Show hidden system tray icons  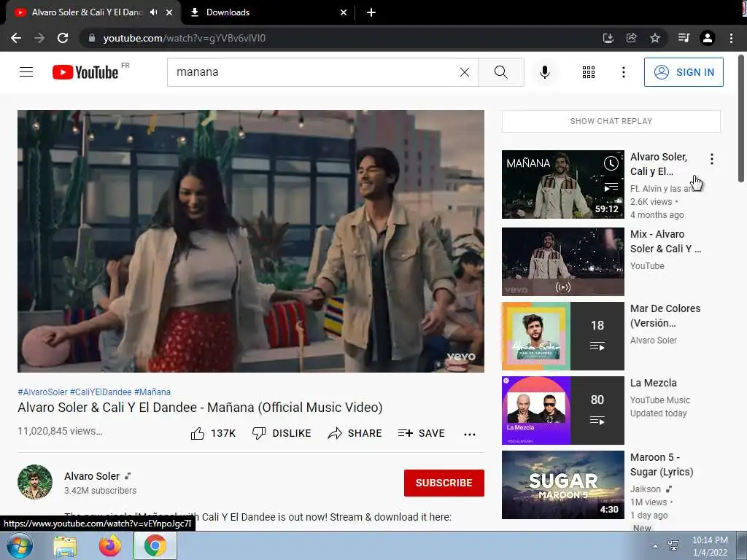pos(656,546)
